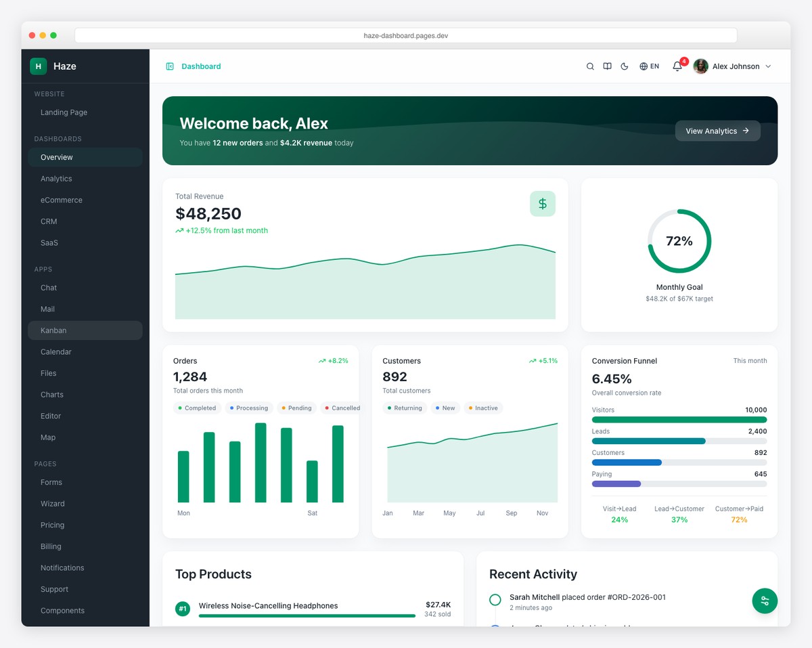Toggle the Pending status filter chip
Viewport: 812px width, 648px height.
tap(296, 408)
